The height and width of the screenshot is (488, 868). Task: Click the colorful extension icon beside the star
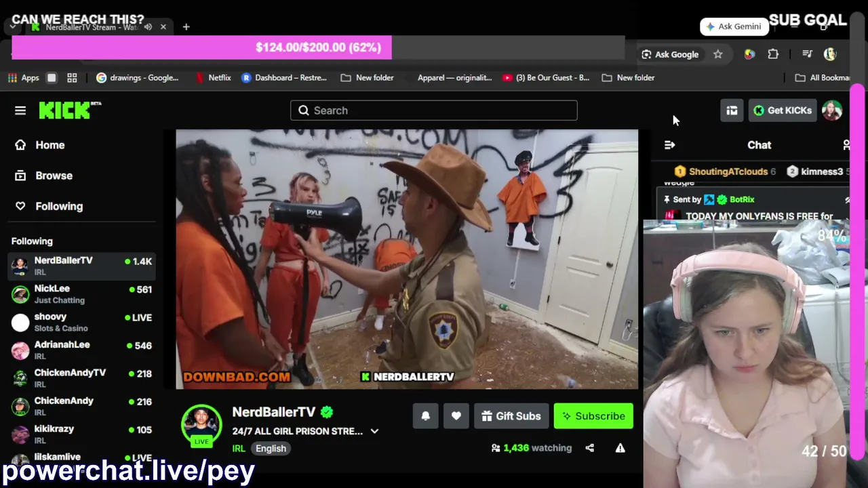pyautogui.click(x=749, y=54)
